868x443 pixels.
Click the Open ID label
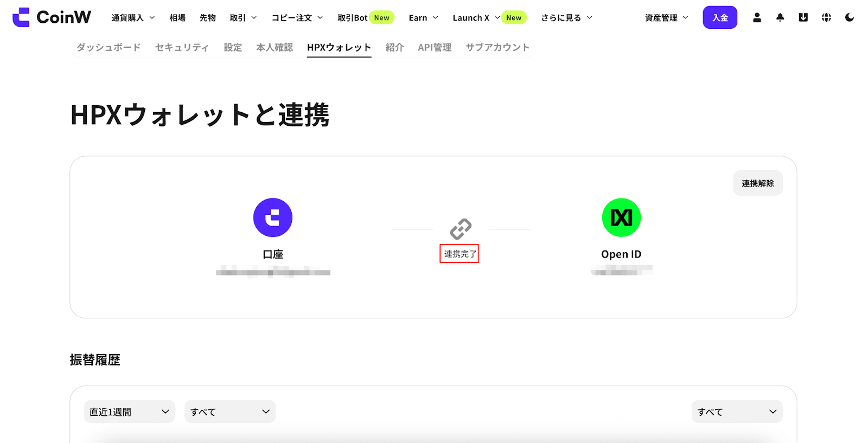click(x=621, y=254)
